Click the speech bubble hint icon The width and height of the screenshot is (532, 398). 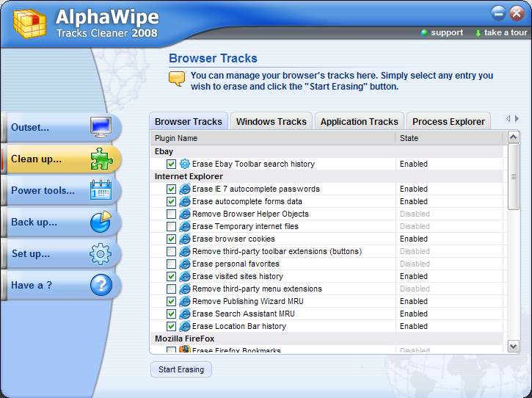(177, 79)
